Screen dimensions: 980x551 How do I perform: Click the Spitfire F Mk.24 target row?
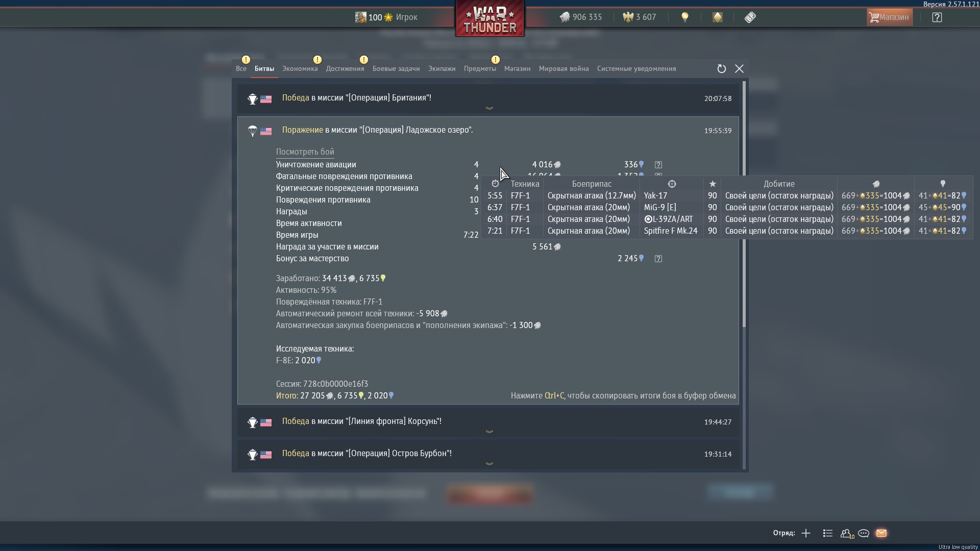point(671,231)
